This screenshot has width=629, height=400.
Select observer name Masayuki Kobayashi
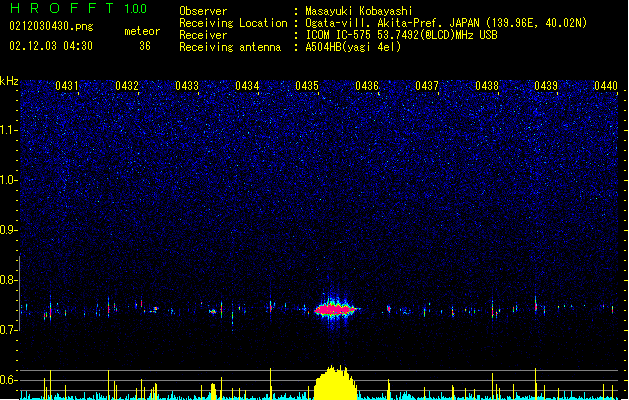pos(359,11)
